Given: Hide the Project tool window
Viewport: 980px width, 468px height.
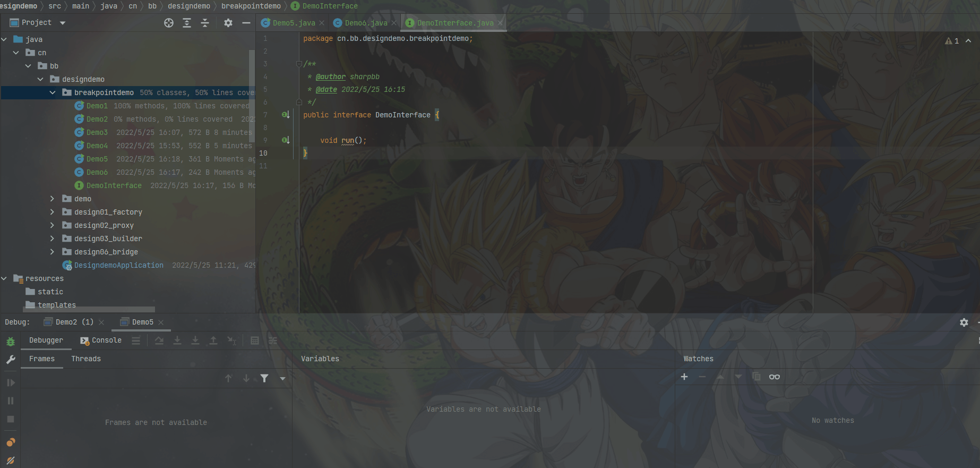Looking at the screenshot, I should [x=246, y=23].
